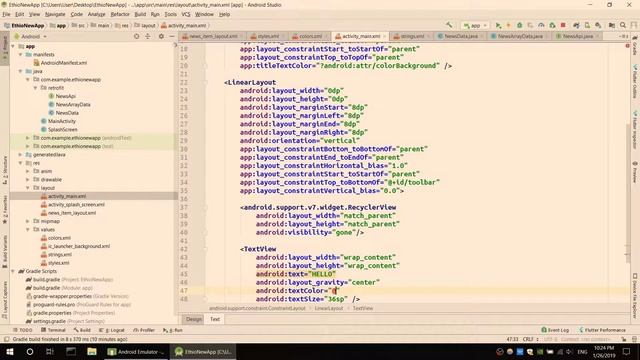Click the Debug app bug icon

coord(520,25)
